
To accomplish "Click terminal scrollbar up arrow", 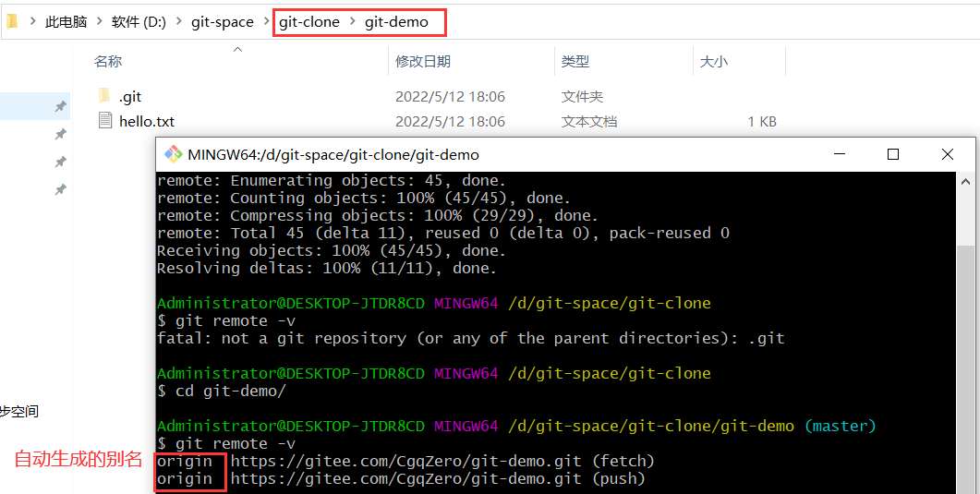I will pos(965,180).
